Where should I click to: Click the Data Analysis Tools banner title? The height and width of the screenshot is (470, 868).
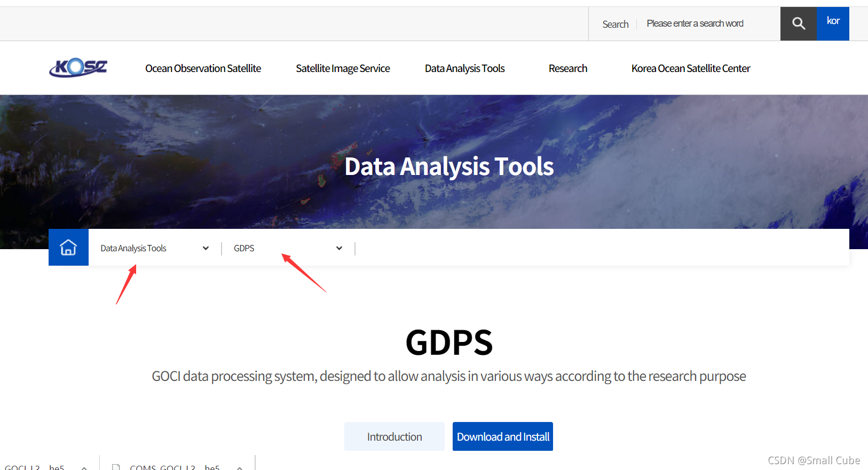[x=449, y=166]
